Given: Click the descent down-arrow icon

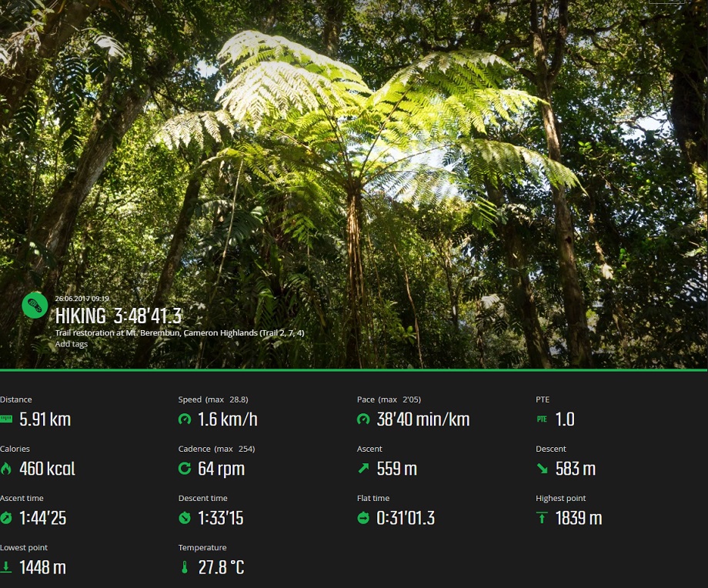Looking at the screenshot, I should pos(543,469).
